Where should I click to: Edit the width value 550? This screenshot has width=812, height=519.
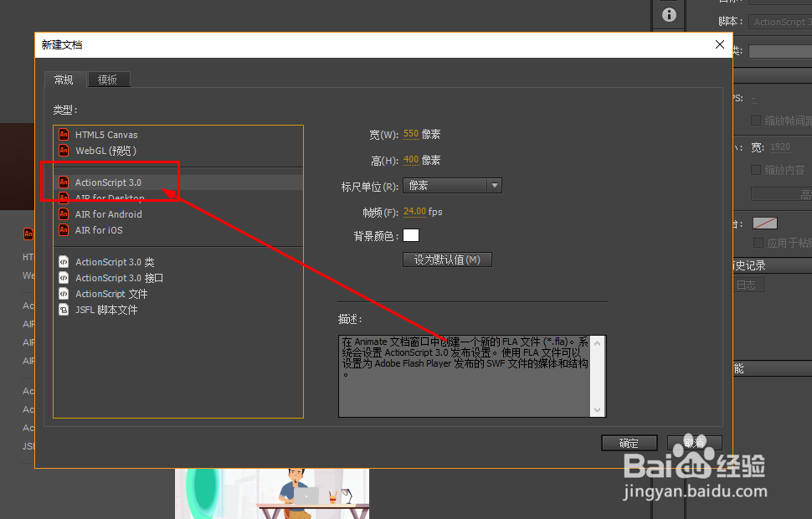click(411, 134)
